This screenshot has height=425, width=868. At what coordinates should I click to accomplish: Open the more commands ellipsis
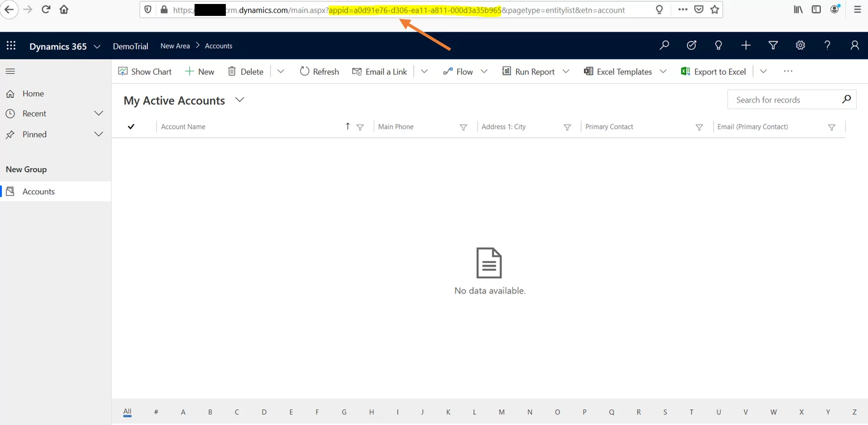[x=788, y=71]
